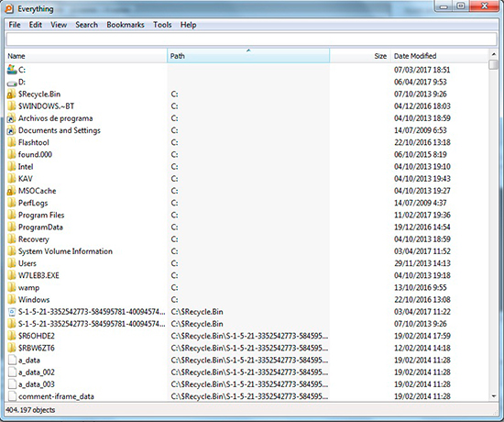Open the Search menu
The image size is (504, 422).
[86, 25]
